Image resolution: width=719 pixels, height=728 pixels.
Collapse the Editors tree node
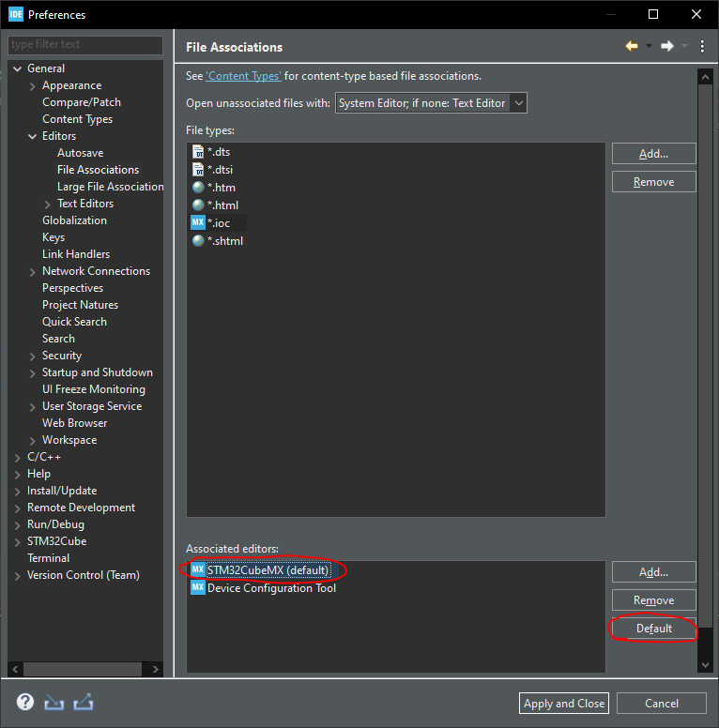coord(32,137)
